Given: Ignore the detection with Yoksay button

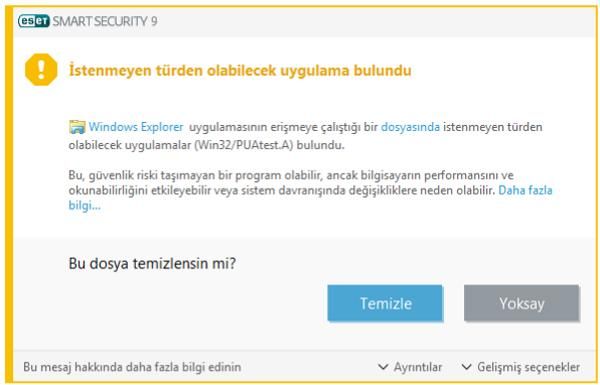Looking at the screenshot, I should [522, 303].
